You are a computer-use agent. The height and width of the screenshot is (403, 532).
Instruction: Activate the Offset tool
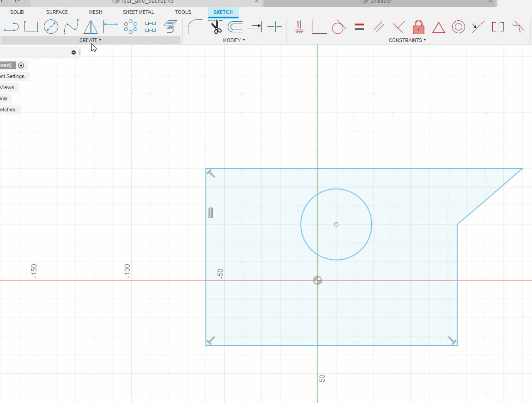click(235, 27)
